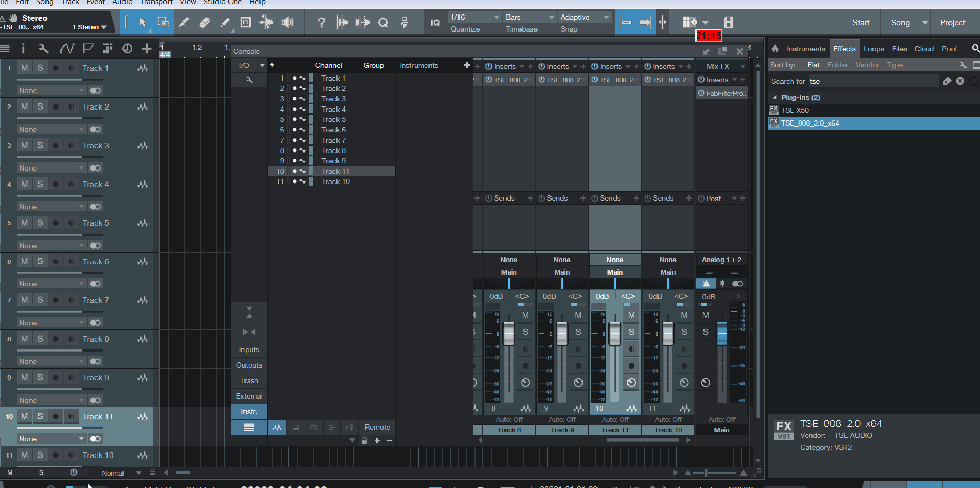The width and height of the screenshot is (980, 488).
Task: Open the Quantize 1/16 dropdown
Action: coord(474,17)
